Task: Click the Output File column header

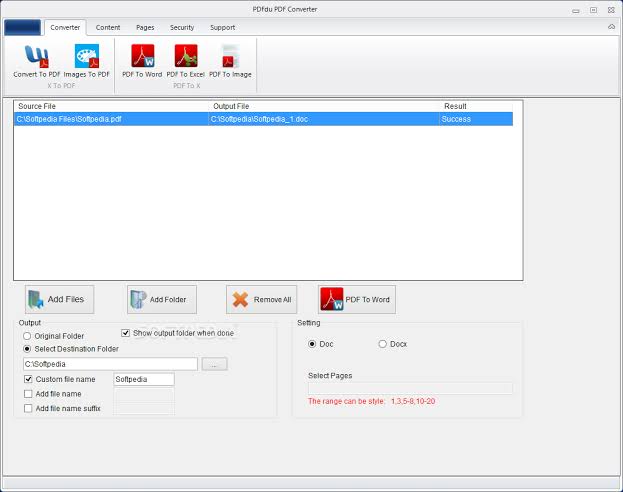Action: point(324,106)
